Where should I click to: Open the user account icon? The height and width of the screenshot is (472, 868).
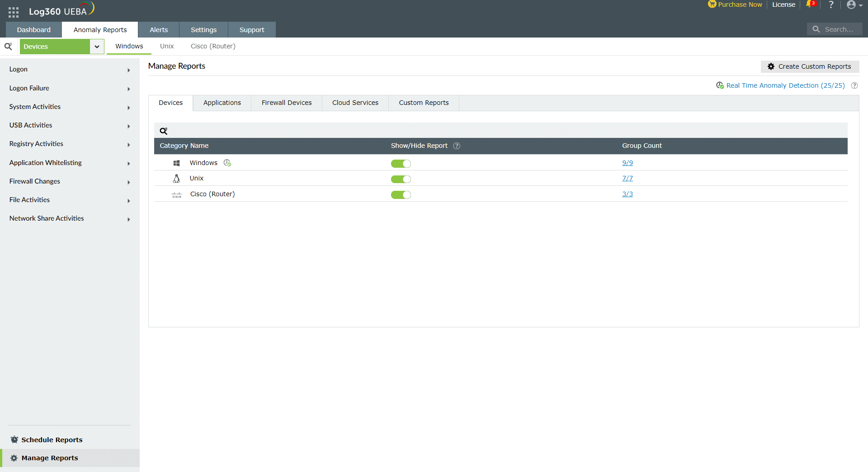pos(852,5)
